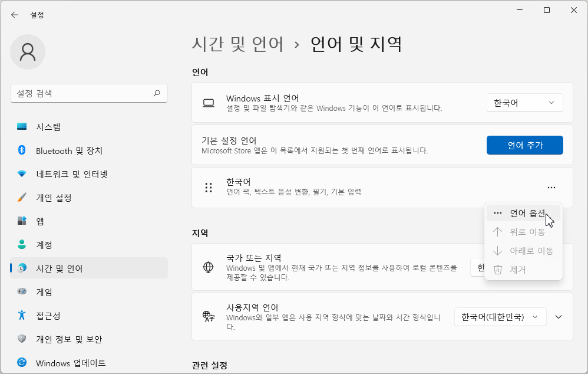Open Bluetooth 및 장치 settings

tap(89, 150)
